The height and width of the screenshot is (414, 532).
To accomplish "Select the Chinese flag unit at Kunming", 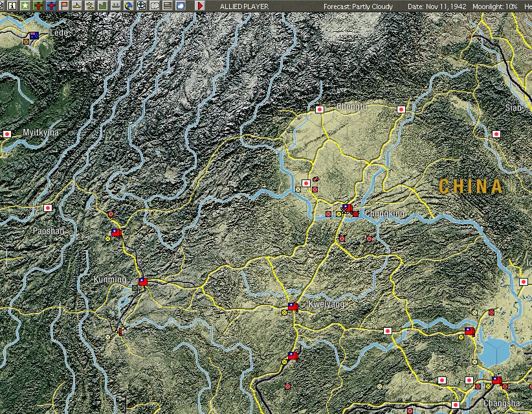I will tap(142, 282).
